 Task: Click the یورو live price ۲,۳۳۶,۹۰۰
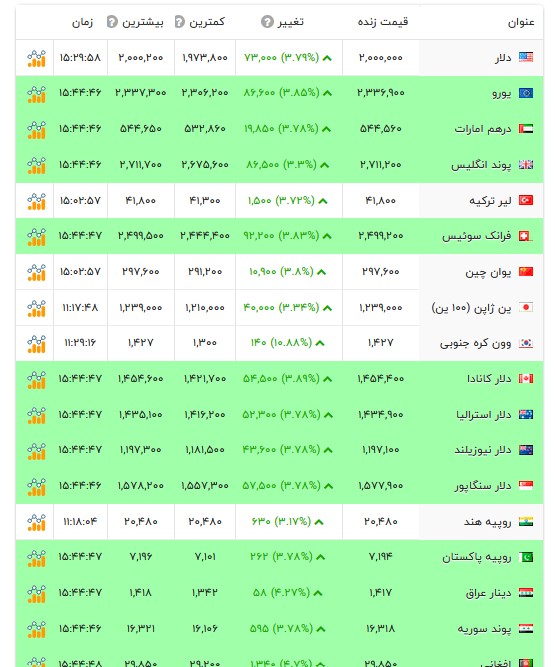coord(381,93)
